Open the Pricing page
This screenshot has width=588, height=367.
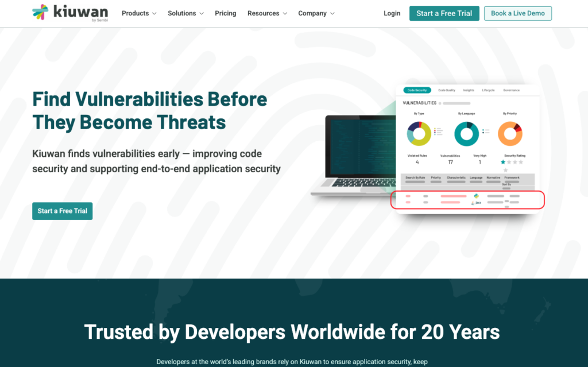(x=225, y=13)
